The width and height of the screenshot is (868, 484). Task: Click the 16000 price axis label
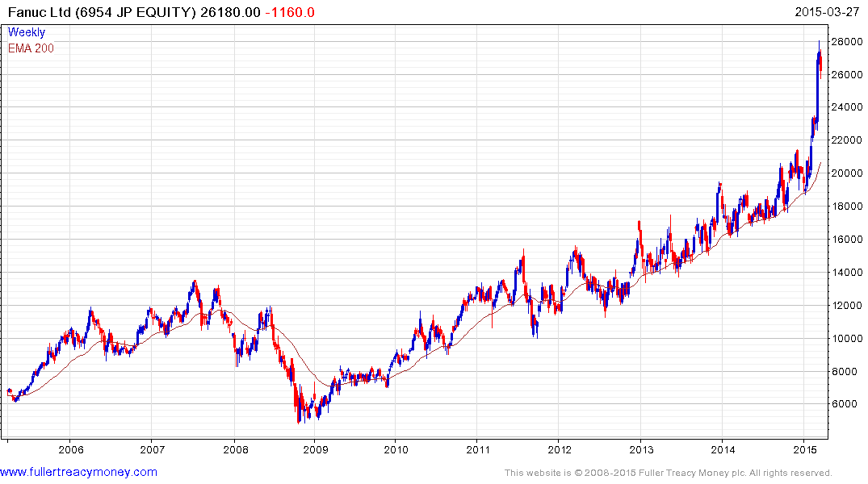847,240
